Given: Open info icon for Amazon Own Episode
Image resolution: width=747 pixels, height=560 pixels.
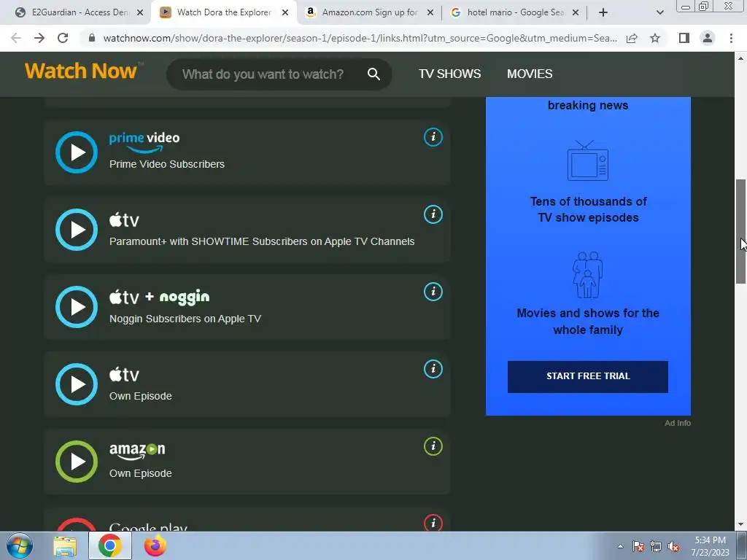Looking at the screenshot, I should pos(433,446).
